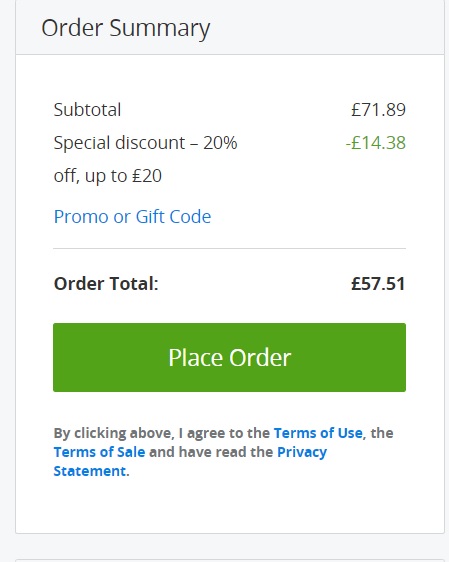Open the Terms of Use link

point(318,433)
